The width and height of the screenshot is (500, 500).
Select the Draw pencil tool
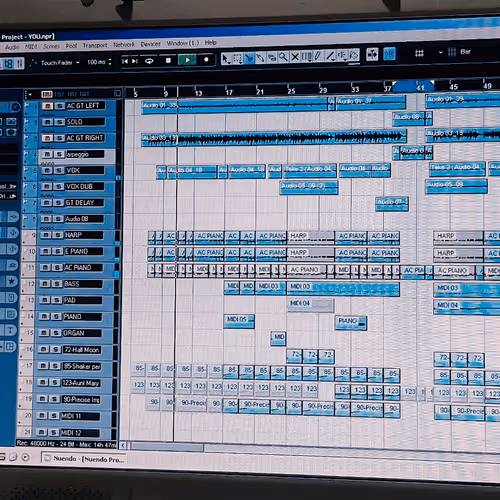pyautogui.click(x=318, y=56)
